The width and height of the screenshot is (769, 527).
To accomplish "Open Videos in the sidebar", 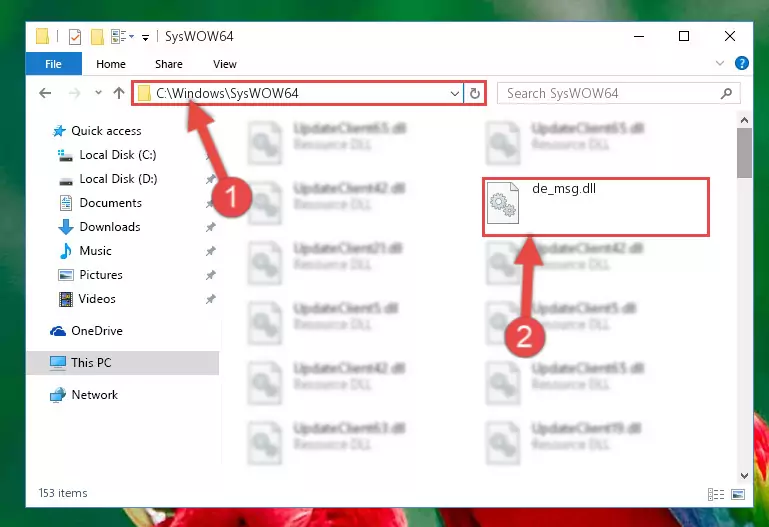I will pyautogui.click(x=97, y=299).
